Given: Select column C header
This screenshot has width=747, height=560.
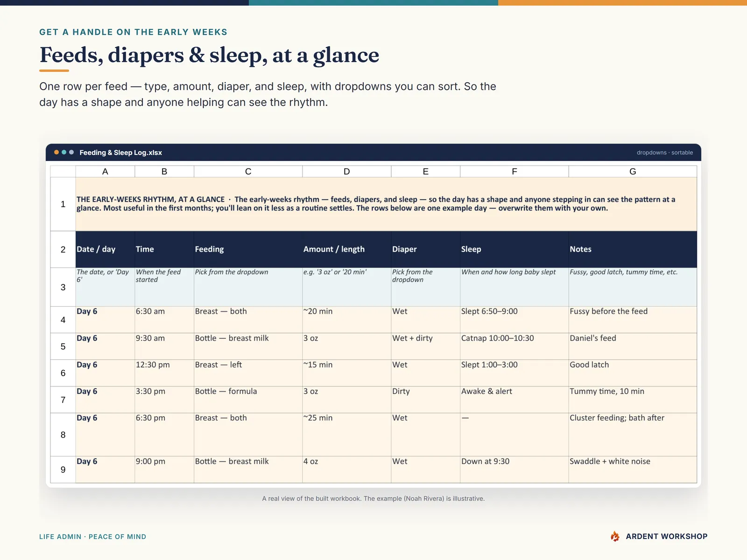Looking at the screenshot, I should pos(248,171).
